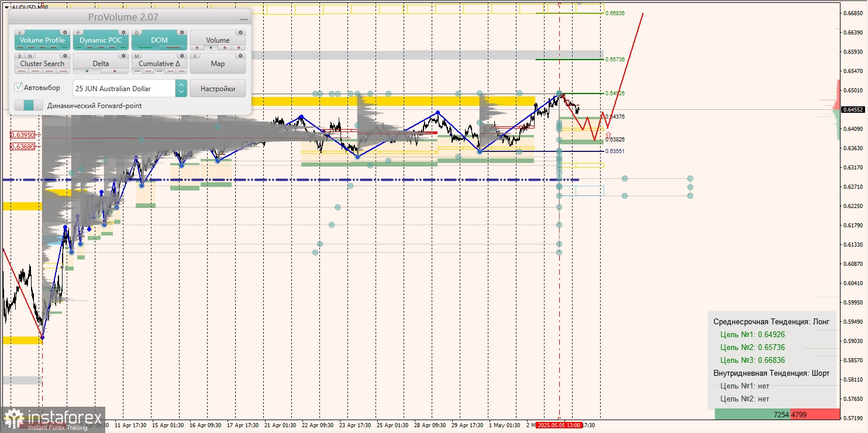This screenshot has height=433, width=868.
Task: Click the 0.66836 level label on chart
Action: click(x=615, y=13)
